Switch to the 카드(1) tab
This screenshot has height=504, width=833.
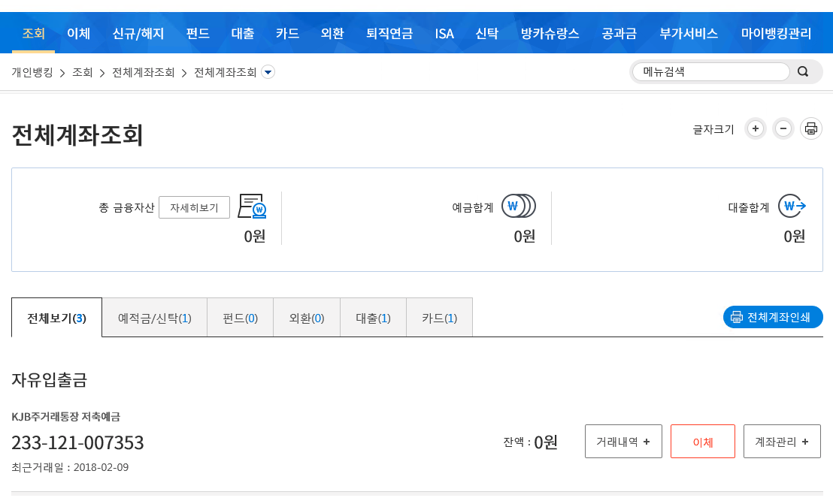click(x=439, y=318)
